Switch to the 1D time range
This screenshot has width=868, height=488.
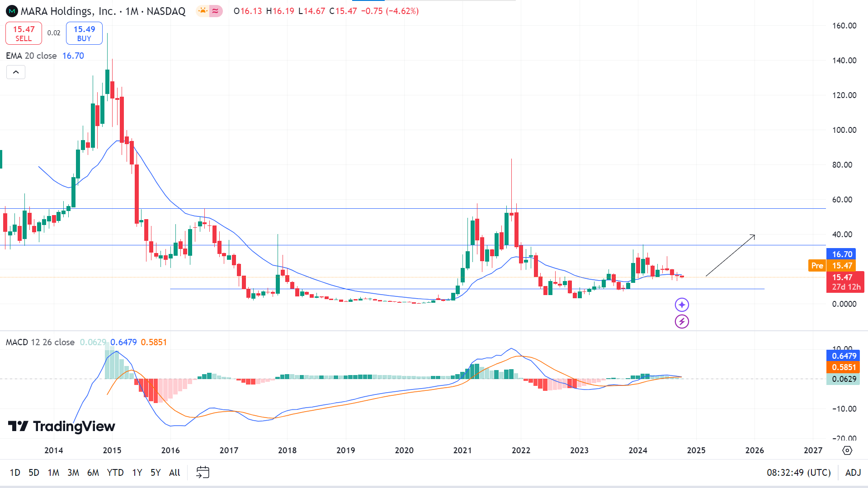(15, 473)
